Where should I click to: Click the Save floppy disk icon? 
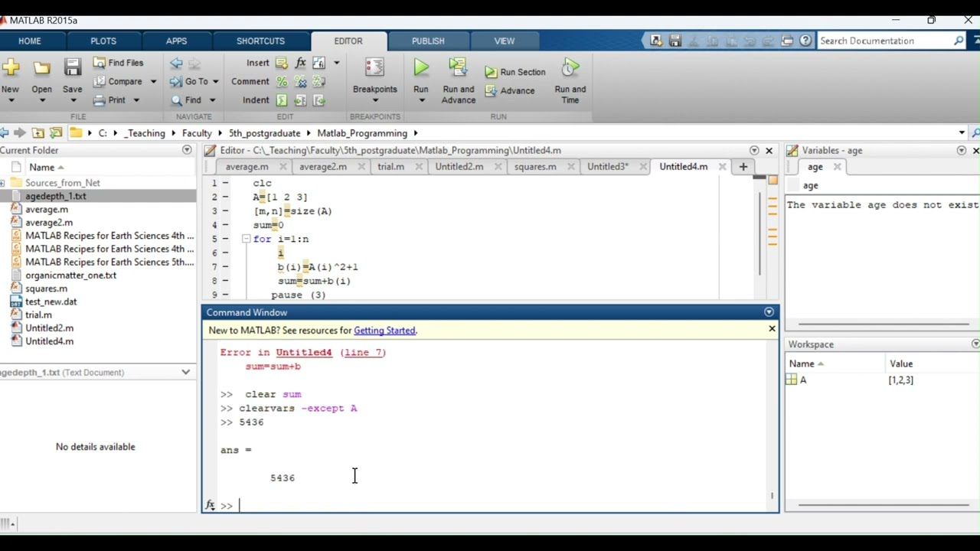coord(72,68)
